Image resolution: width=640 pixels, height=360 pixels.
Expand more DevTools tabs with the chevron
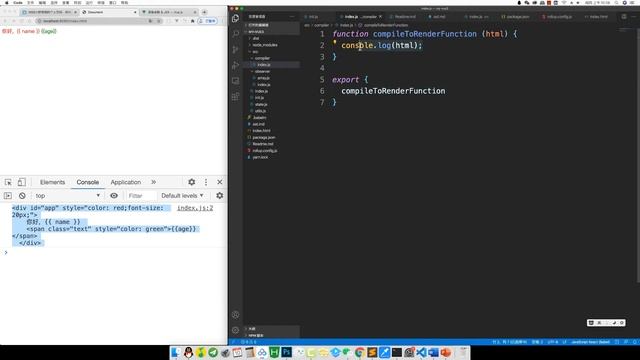pos(153,182)
